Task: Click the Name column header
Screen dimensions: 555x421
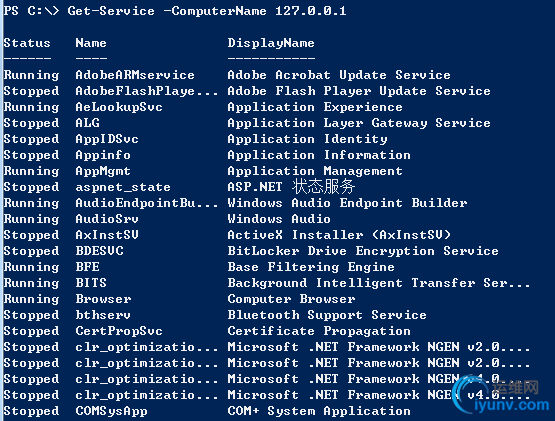Action: coord(91,43)
